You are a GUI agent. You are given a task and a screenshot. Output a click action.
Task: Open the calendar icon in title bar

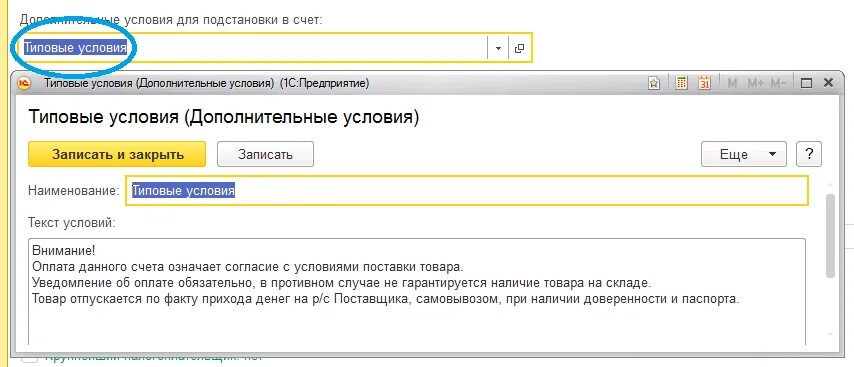[x=705, y=83]
